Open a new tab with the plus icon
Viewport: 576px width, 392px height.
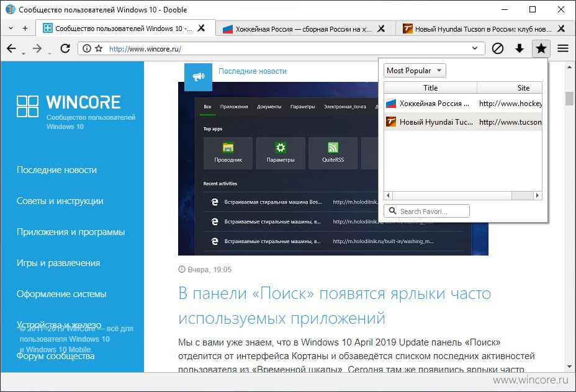pos(25,29)
